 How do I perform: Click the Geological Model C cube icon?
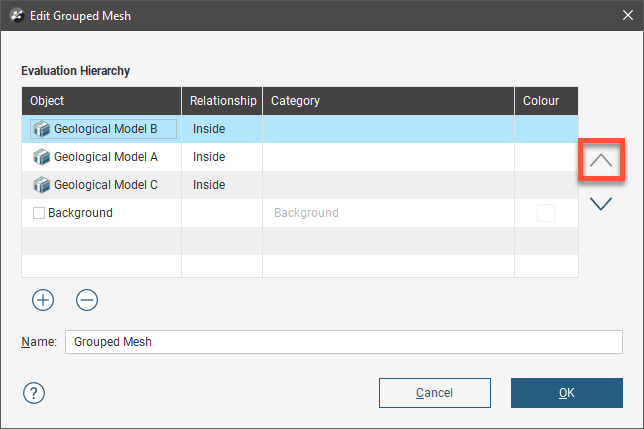41,185
